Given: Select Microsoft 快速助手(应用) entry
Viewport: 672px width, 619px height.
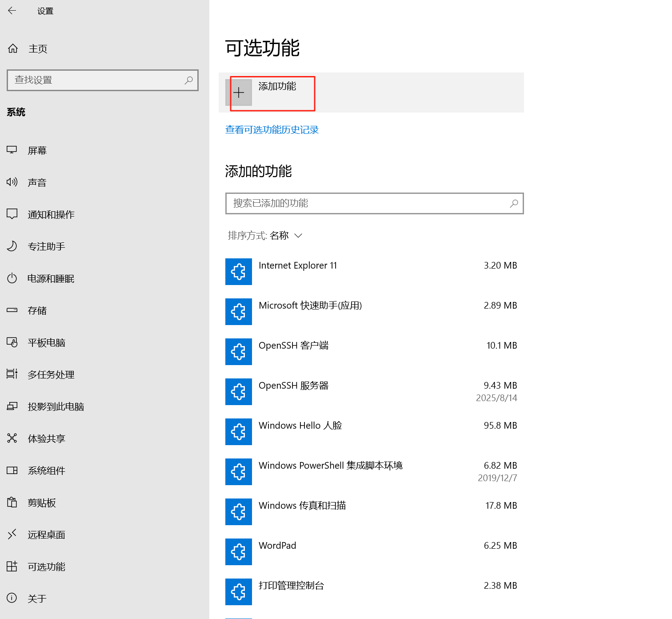Looking at the screenshot, I should pyautogui.click(x=310, y=305).
